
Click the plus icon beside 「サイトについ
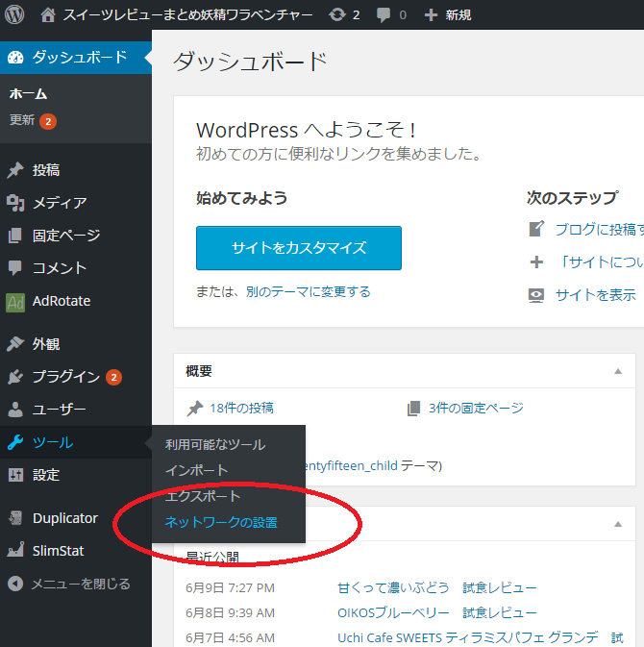(x=536, y=262)
